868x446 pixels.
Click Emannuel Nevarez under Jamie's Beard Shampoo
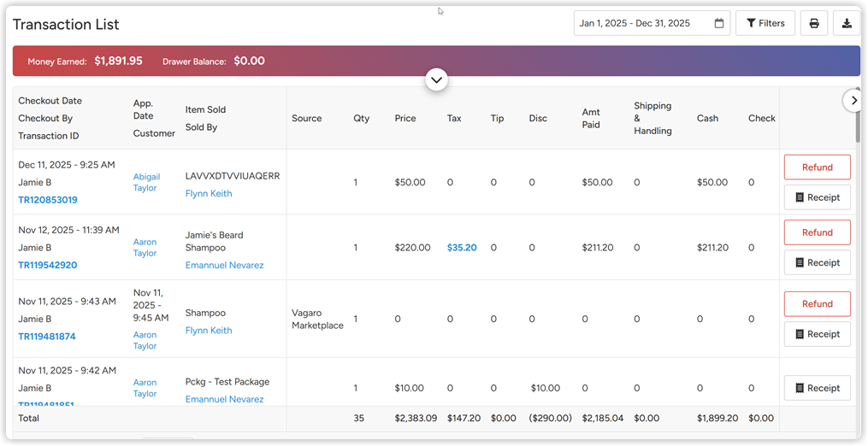click(224, 265)
